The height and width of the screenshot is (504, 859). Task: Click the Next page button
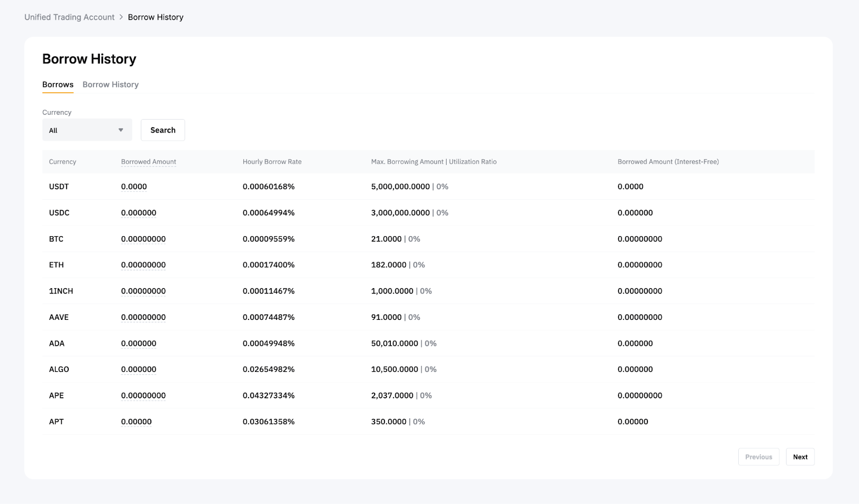point(800,457)
